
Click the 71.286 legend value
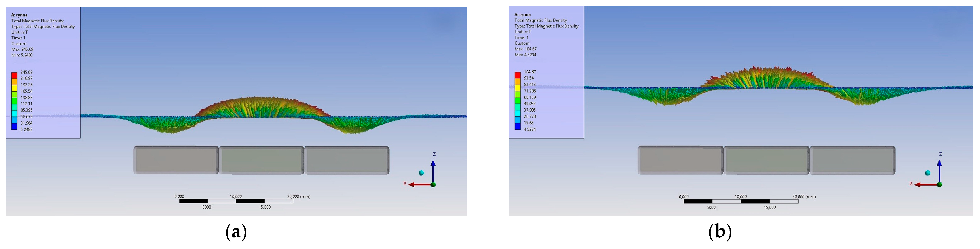click(530, 91)
